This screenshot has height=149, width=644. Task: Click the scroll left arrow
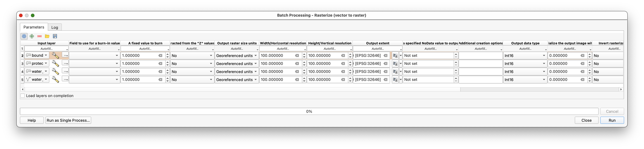click(x=23, y=89)
